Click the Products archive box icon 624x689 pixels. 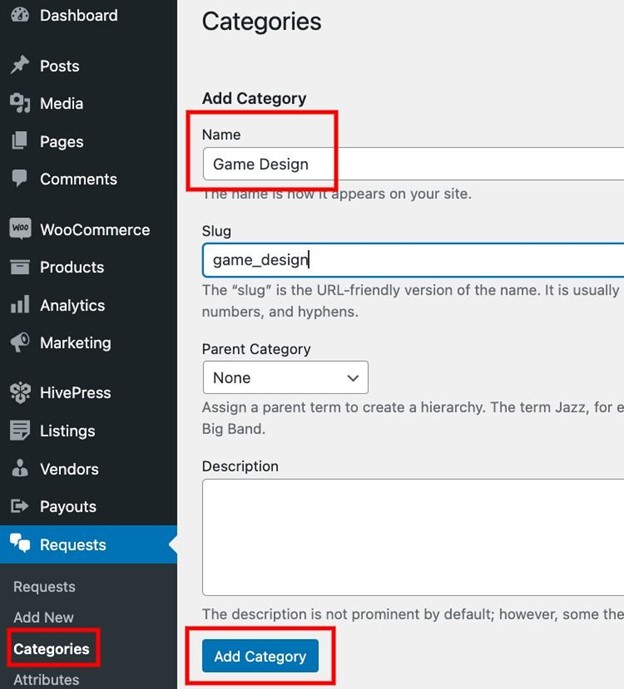[x=20, y=267]
